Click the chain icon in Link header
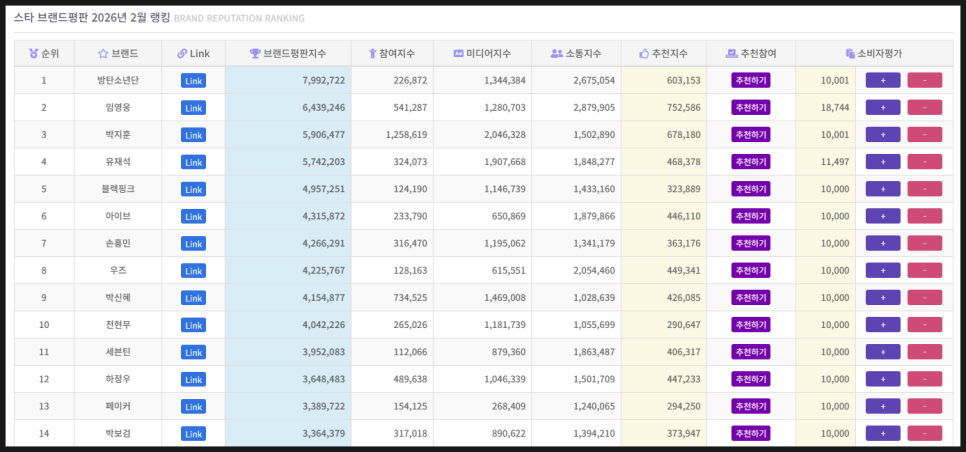Screen dimensions: 966x452 [182, 54]
